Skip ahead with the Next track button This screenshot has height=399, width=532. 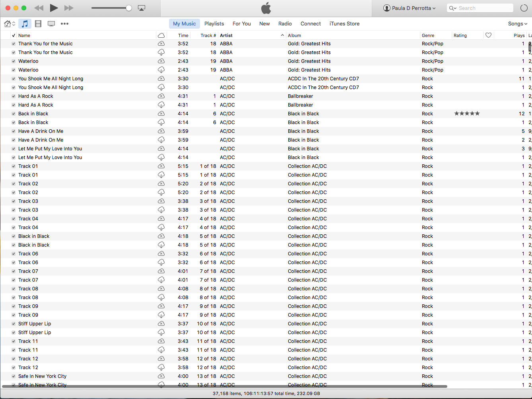point(69,8)
